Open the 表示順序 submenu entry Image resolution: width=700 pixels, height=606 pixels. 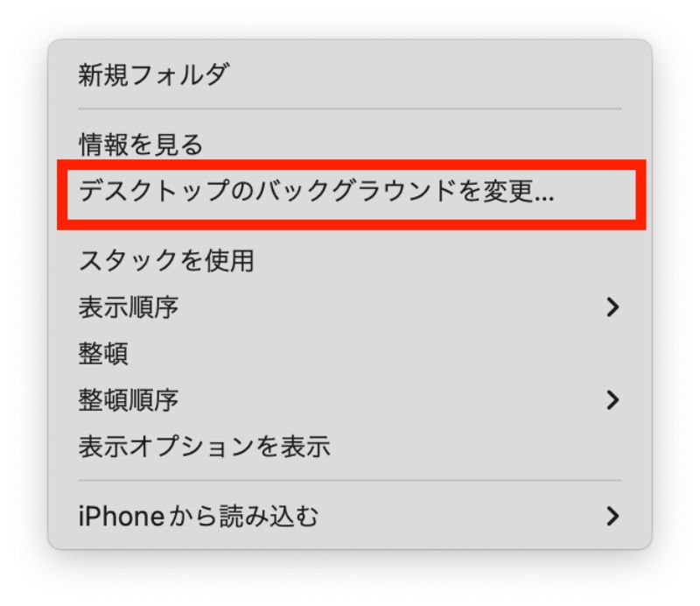click(350, 307)
